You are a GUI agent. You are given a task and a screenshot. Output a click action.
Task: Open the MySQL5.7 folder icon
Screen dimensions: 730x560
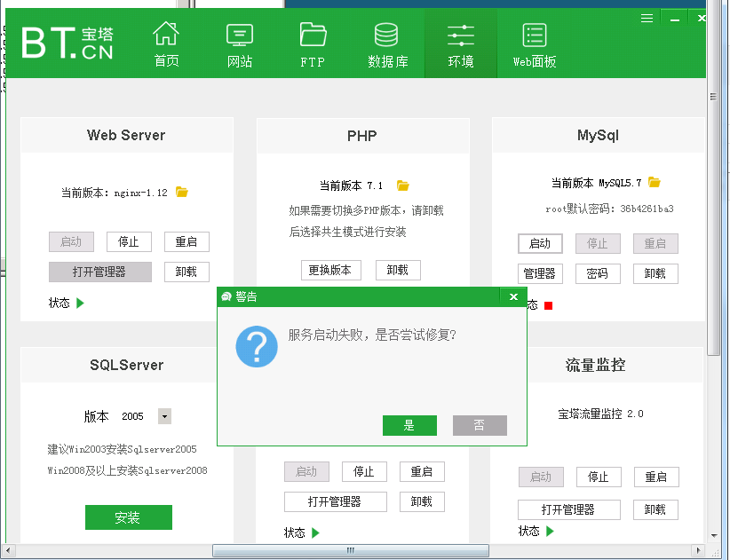pos(655,182)
